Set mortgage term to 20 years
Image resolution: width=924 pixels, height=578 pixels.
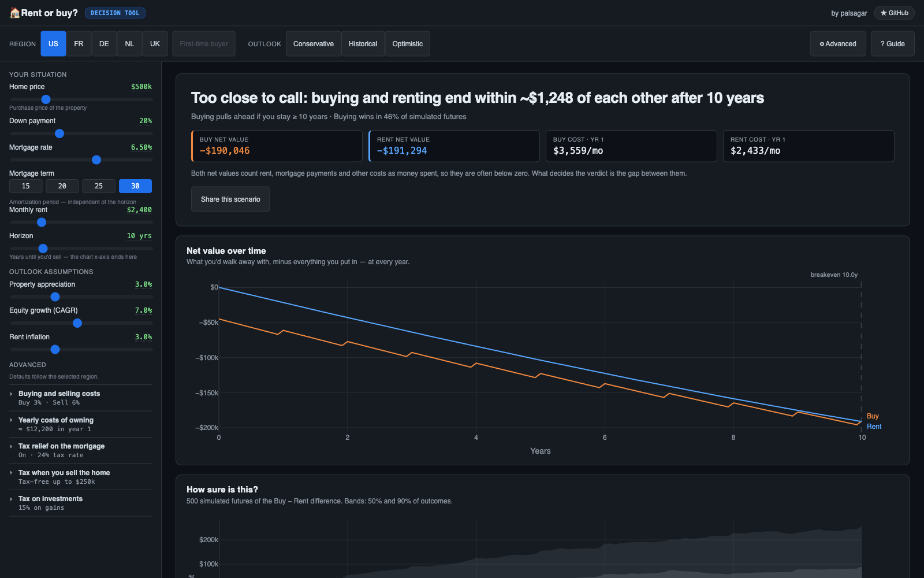click(x=62, y=186)
